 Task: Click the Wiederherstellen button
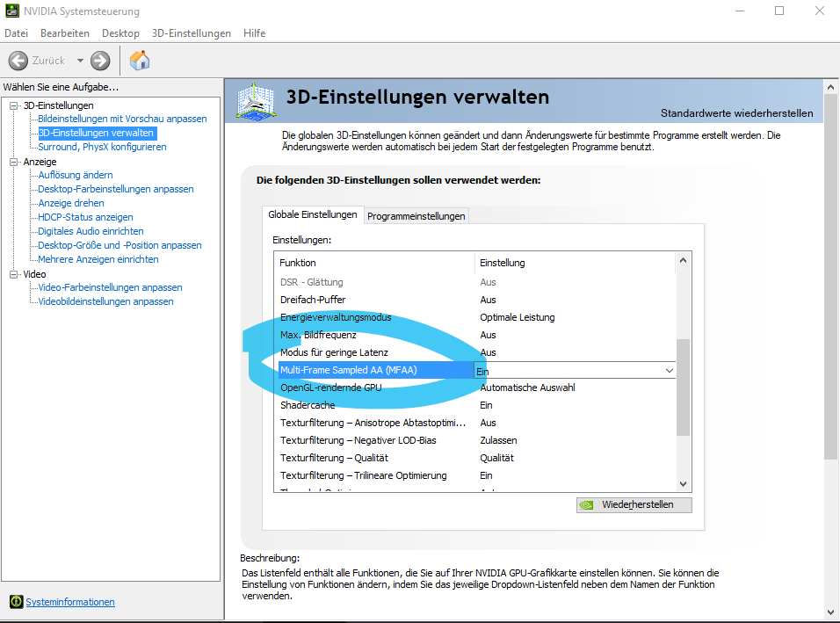coord(634,504)
